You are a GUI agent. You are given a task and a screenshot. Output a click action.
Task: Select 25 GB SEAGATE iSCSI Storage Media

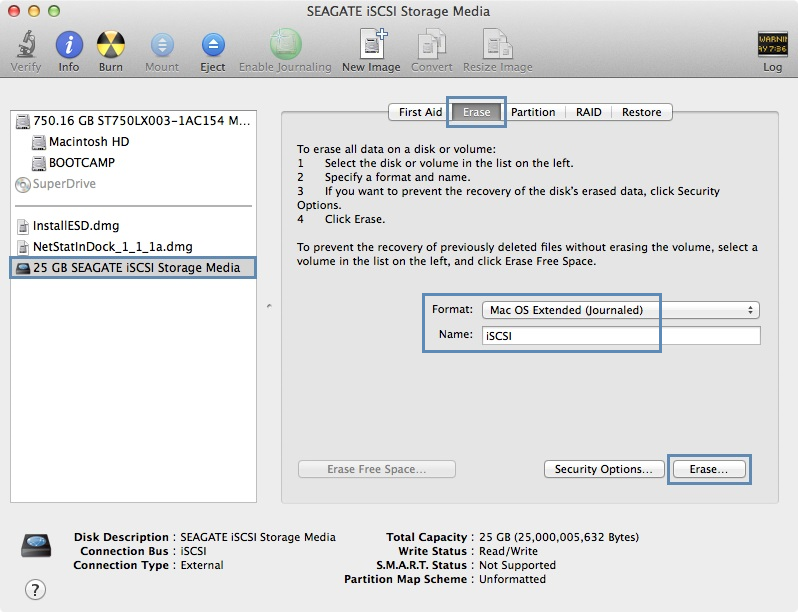(x=133, y=268)
